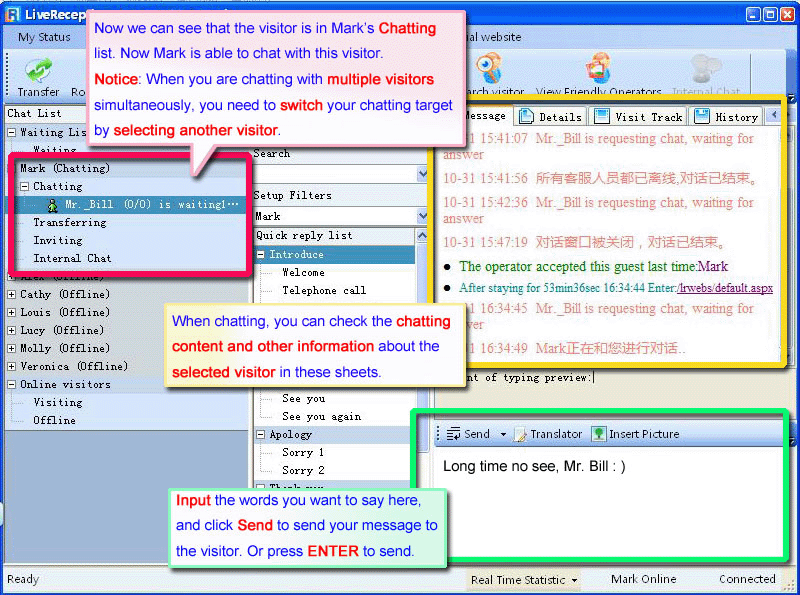This screenshot has width=800, height=595.
Task: Choose the Sorry 1 quick reply
Action: (x=303, y=453)
